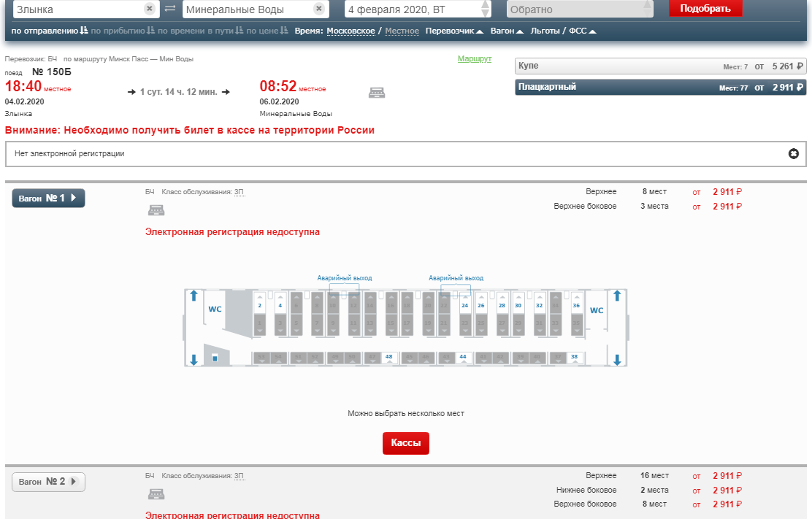Screen dimensions: 812x519
Task: Pick seat 38 on the side row
Action: click(x=574, y=357)
